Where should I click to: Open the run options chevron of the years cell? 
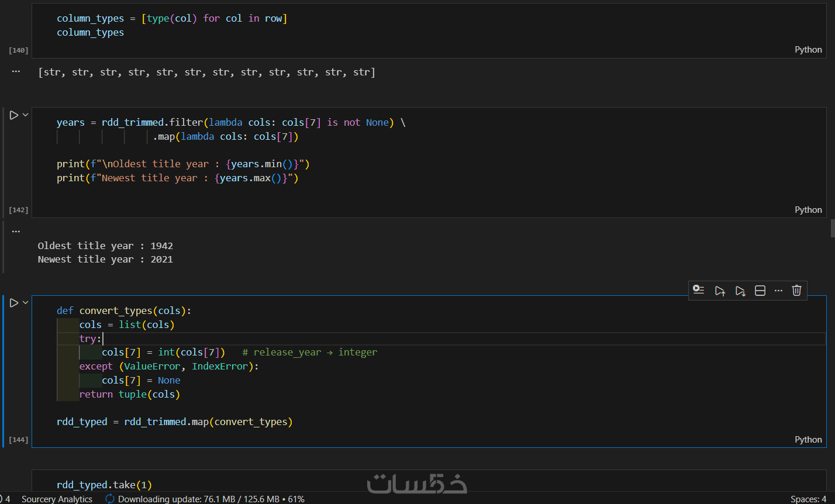pos(25,115)
